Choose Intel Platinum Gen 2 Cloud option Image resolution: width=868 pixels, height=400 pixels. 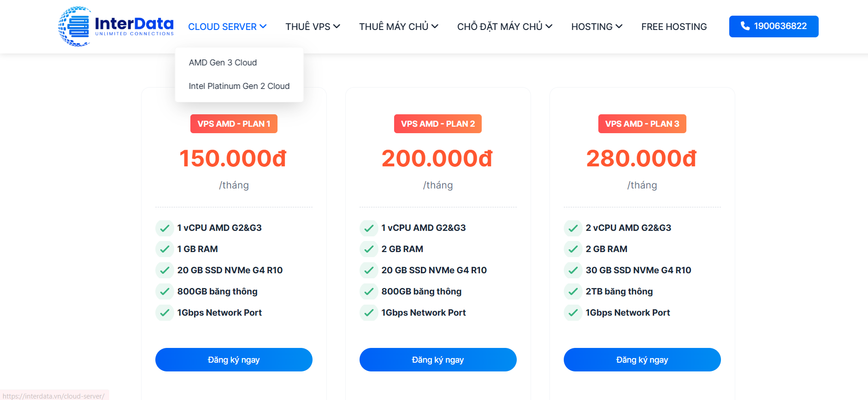[x=239, y=86]
